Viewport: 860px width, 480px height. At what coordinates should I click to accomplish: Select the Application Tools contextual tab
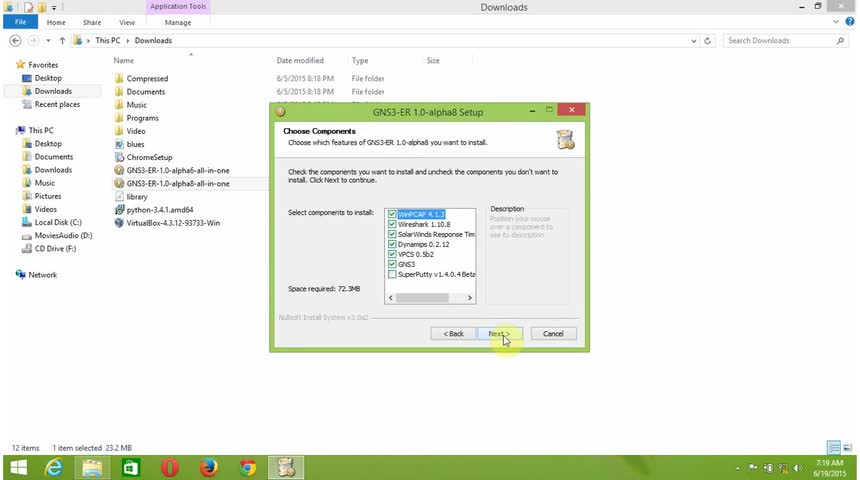coord(178,7)
